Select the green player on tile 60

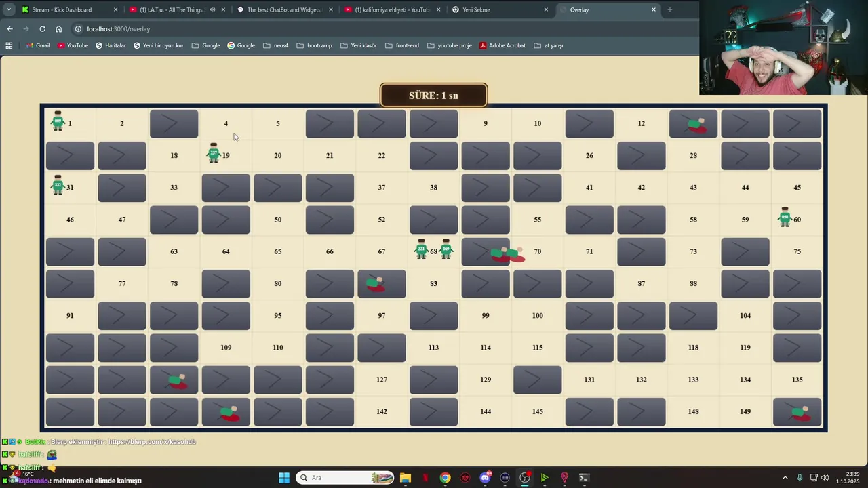(x=785, y=217)
